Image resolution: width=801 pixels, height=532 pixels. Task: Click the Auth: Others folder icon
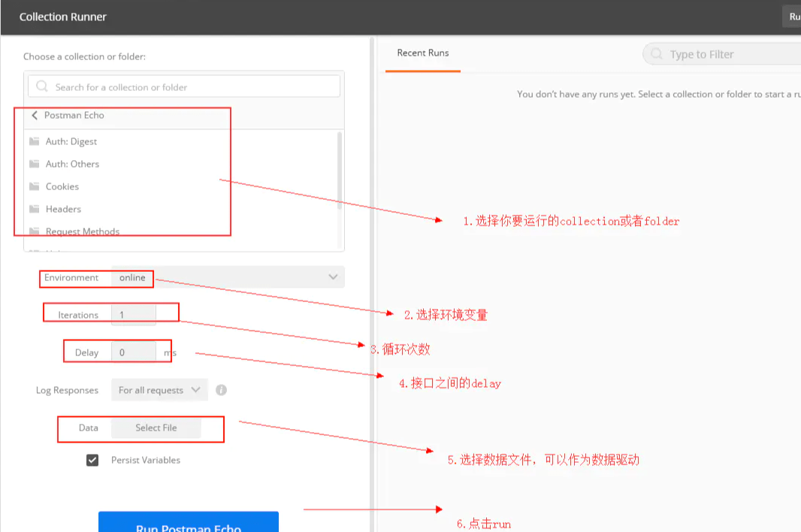click(34, 164)
